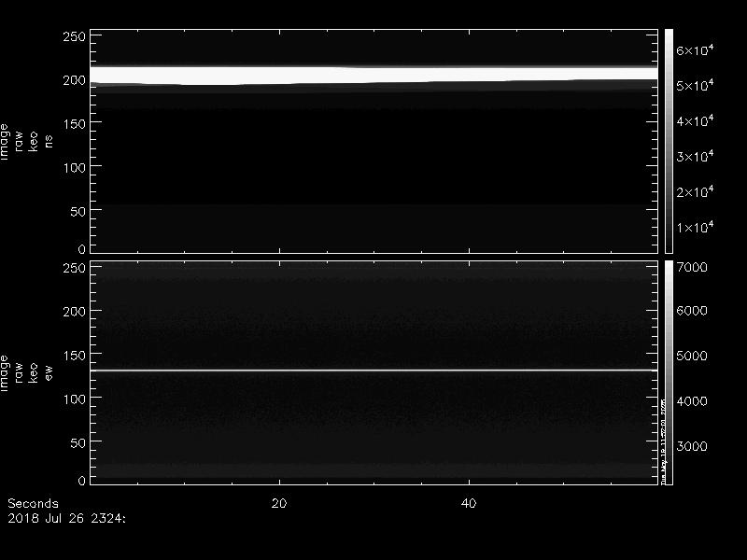Click y-axis label '50' on ew keogram
The width and height of the screenshot is (747, 560).
pyautogui.click(x=78, y=442)
